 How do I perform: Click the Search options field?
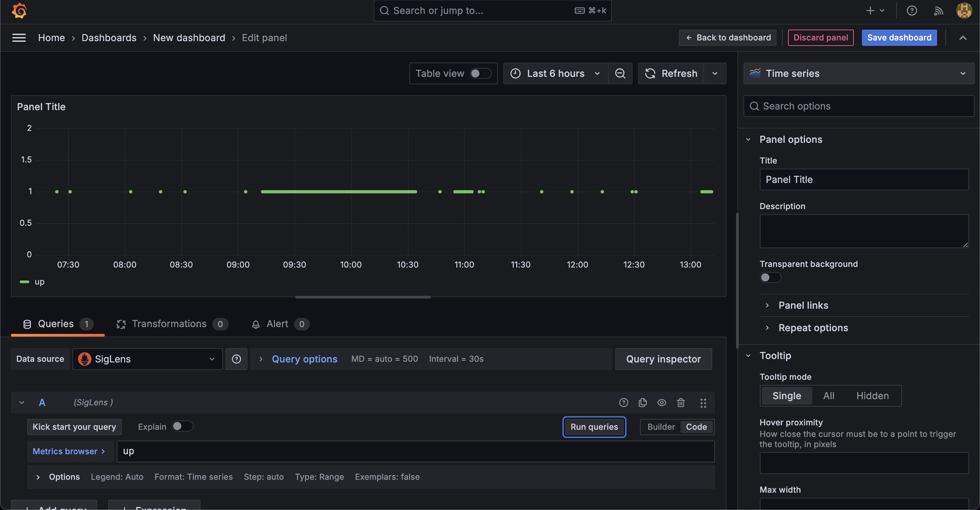pyautogui.click(x=859, y=106)
